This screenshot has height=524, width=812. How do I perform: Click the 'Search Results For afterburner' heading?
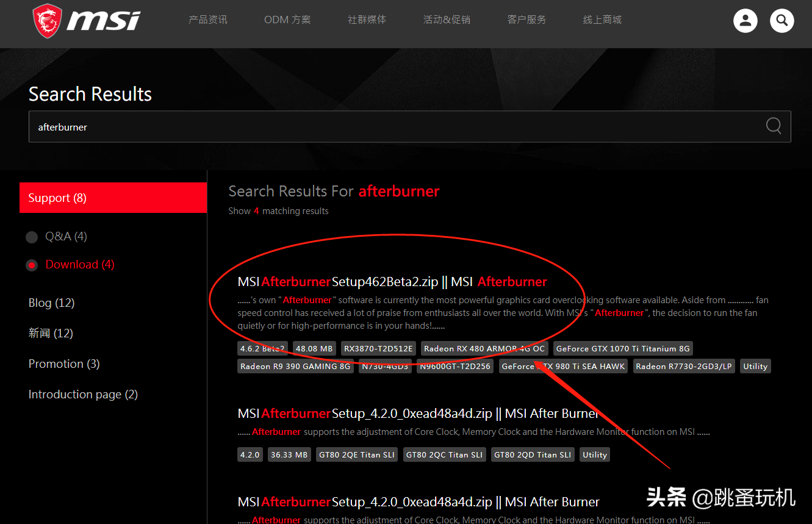point(334,191)
